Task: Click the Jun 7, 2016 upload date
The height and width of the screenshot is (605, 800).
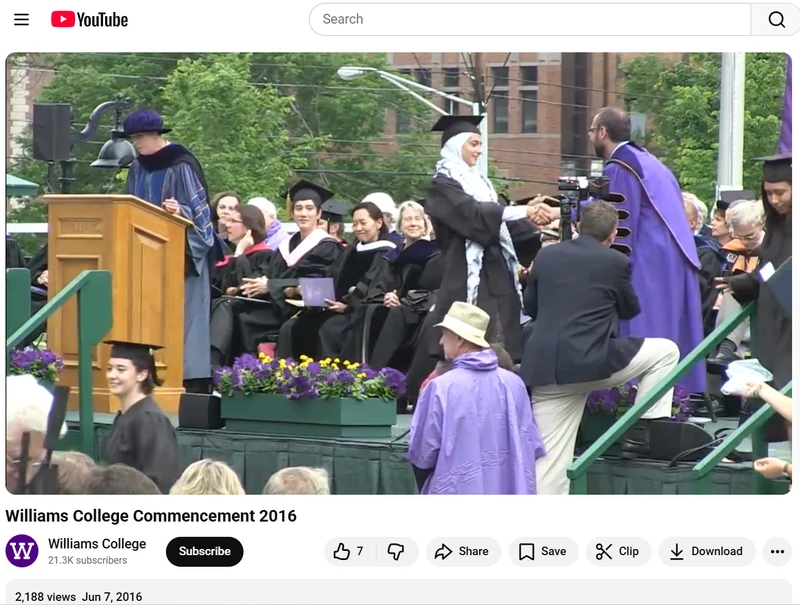Action: coord(112,597)
